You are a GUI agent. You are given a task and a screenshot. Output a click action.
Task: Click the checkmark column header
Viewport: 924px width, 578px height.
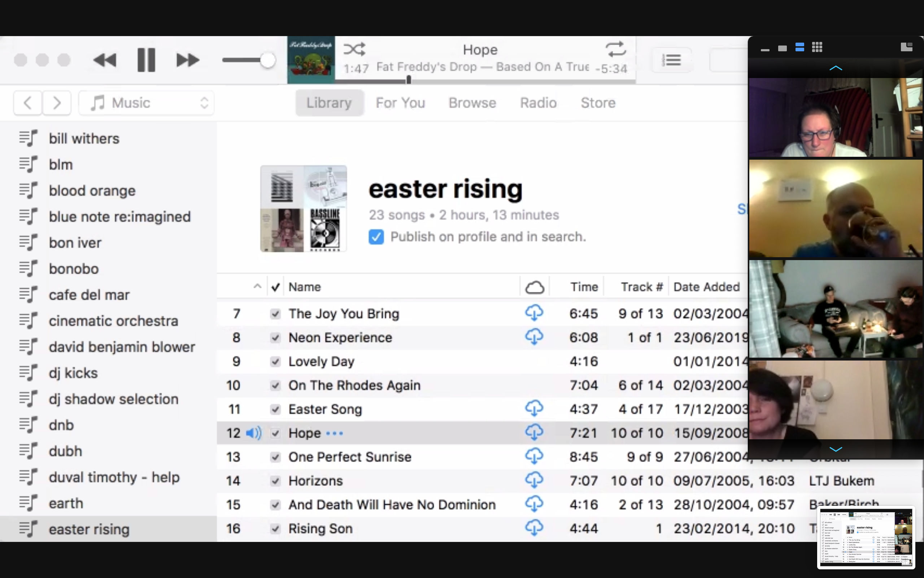[x=275, y=287]
